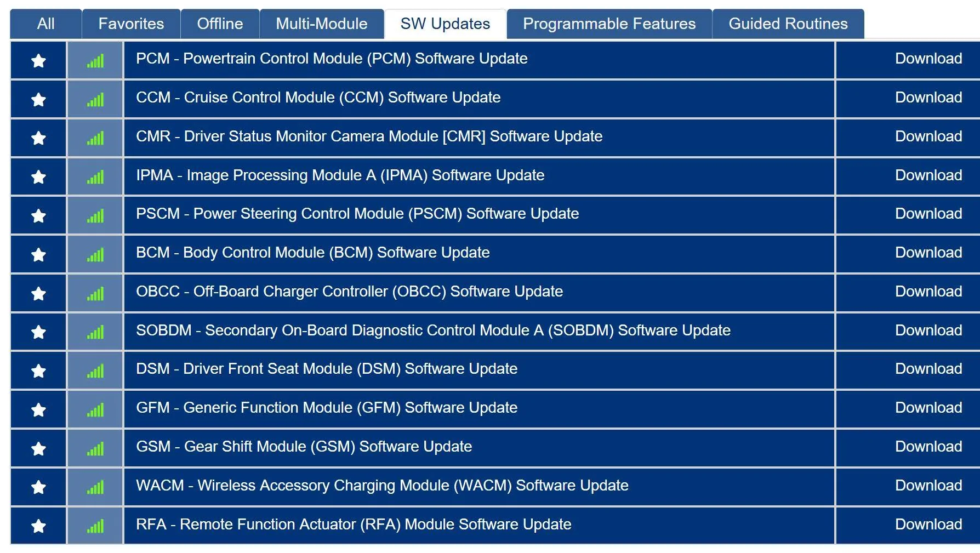Download GSM Gear Shift update
Screen dimensions: 980x553
click(x=928, y=447)
